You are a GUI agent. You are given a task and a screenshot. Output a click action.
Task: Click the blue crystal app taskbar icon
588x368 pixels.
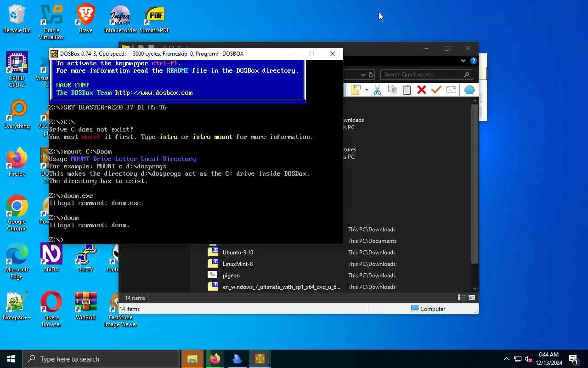(237, 359)
